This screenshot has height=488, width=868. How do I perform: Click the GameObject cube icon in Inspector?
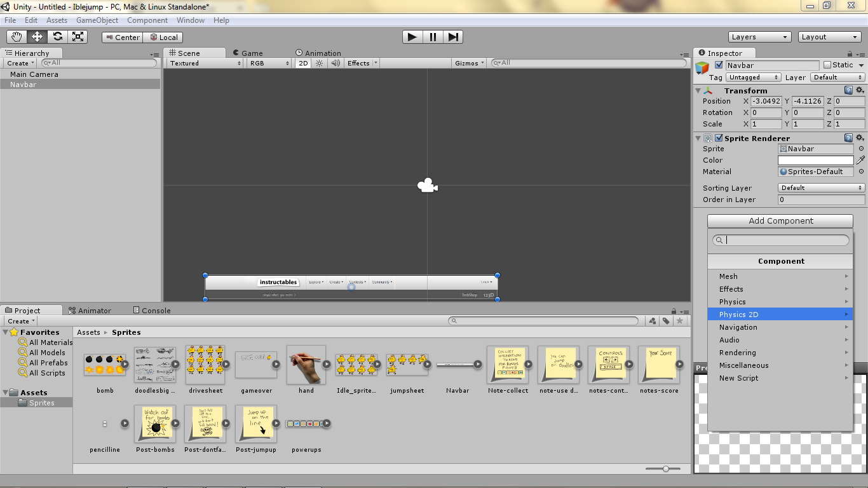702,68
